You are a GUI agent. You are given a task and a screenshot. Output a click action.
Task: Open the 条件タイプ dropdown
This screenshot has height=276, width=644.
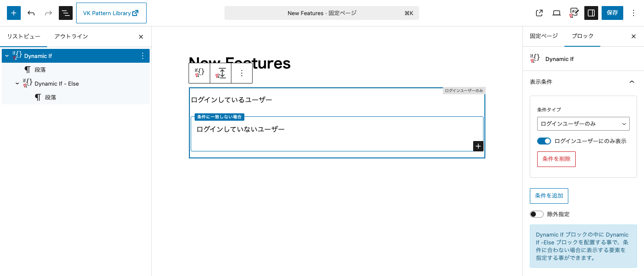[x=583, y=124]
